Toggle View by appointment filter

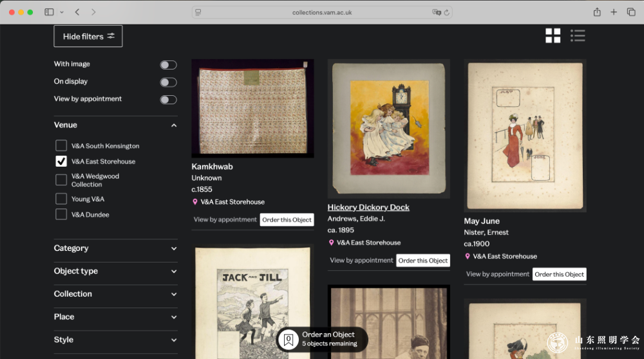pyautogui.click(x=168, y=99)
